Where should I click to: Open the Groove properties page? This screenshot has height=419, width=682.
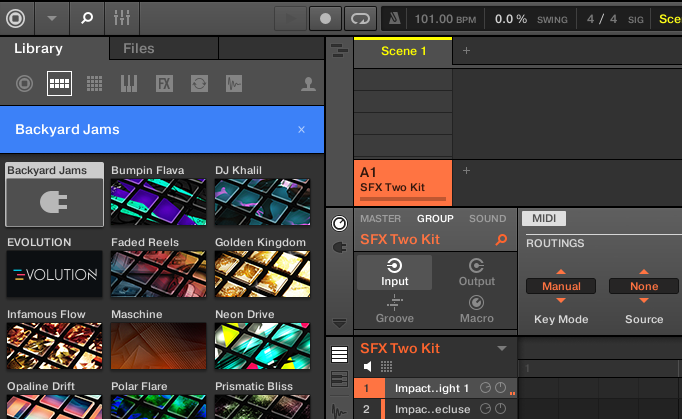coord(394,309)
